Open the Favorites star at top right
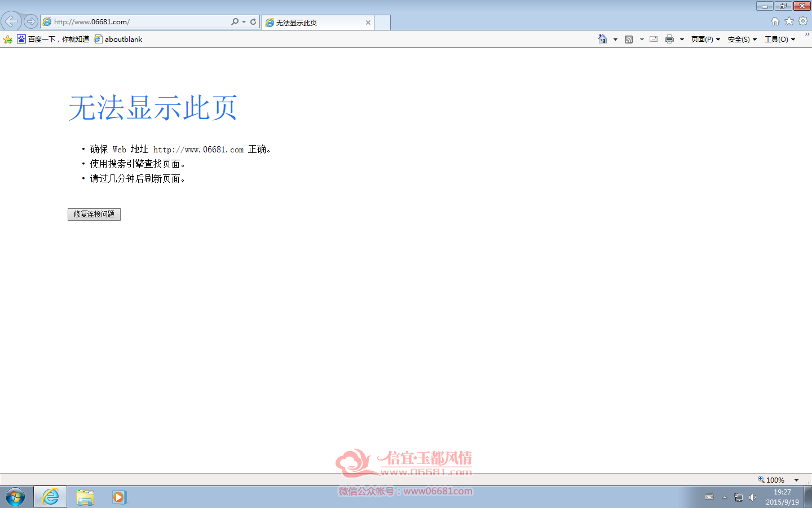 [789, 21]
